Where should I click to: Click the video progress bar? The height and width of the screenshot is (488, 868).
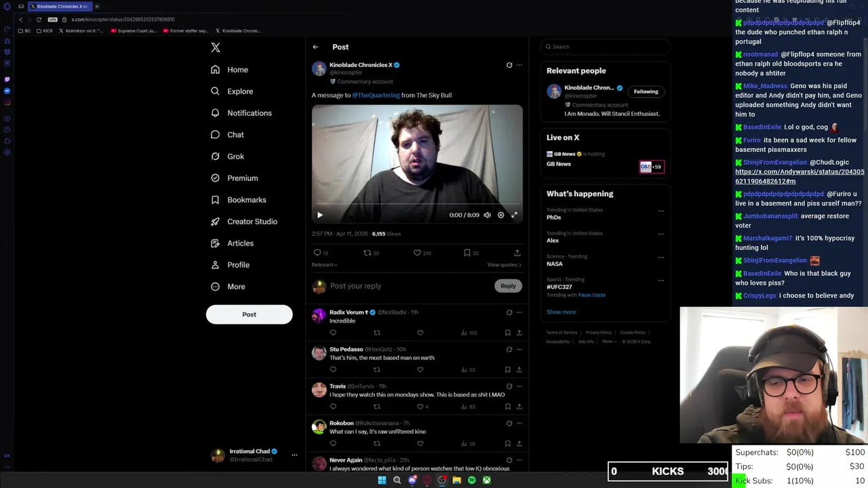click(x=417, y=204)
